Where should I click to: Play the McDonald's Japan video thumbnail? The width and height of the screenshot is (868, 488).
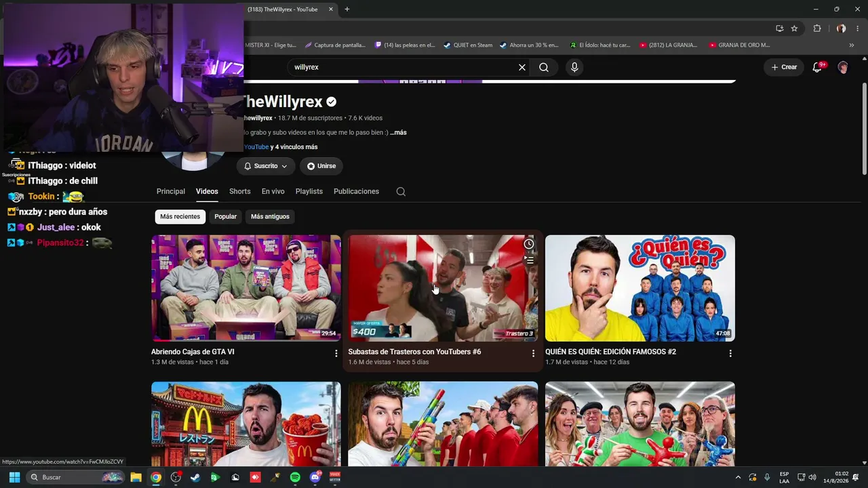point(246,424)
